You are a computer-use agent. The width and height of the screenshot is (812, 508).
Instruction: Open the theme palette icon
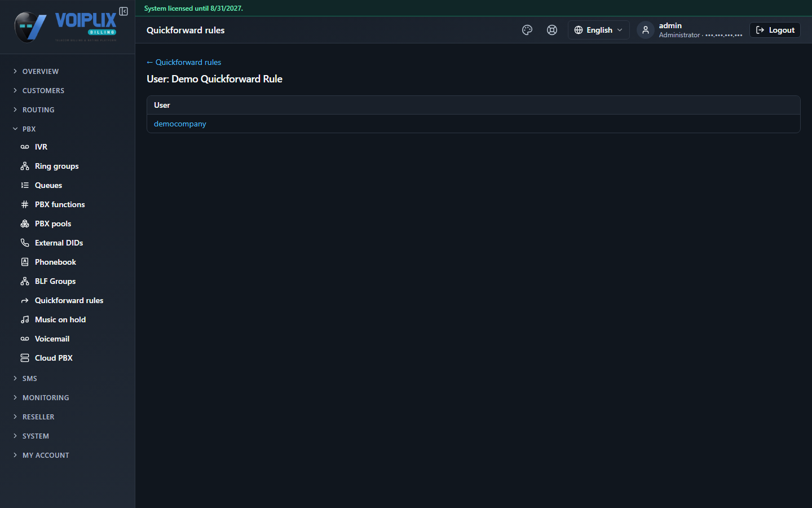[x=527, y=30]
